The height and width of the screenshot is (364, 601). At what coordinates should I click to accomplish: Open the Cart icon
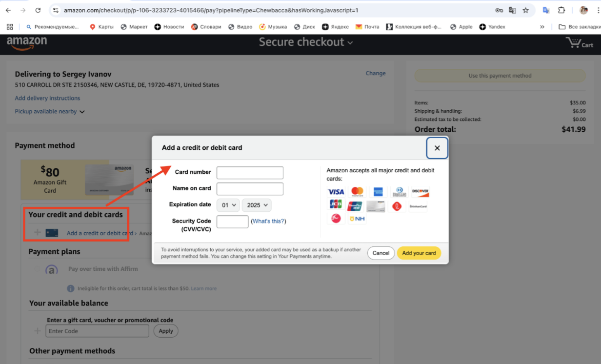coord(579,43)
